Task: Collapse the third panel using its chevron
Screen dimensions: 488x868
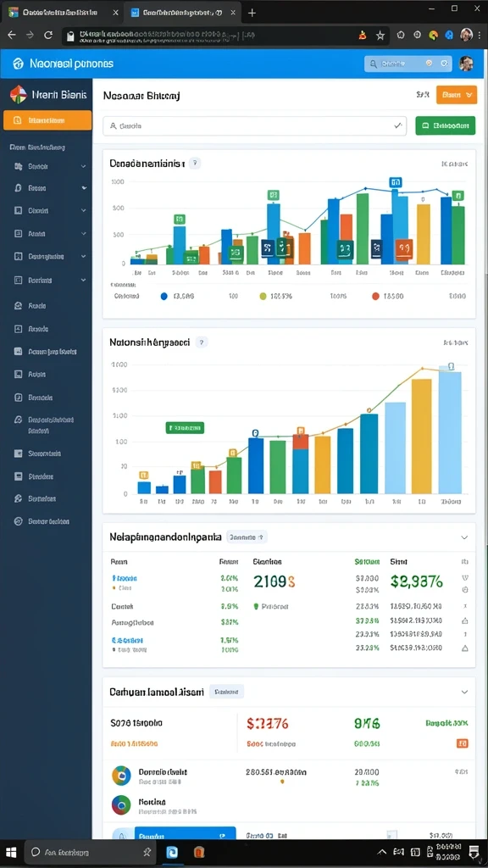Action: [464, 537]
